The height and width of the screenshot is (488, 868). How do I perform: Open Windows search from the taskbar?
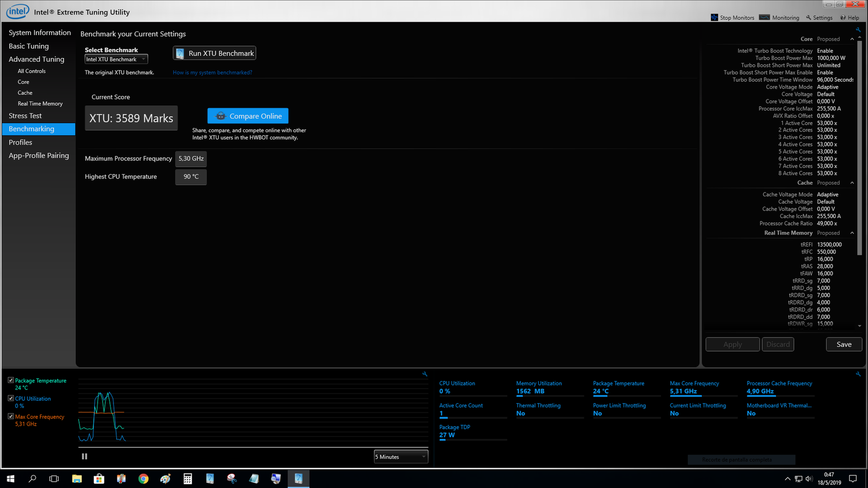[32, 479]
